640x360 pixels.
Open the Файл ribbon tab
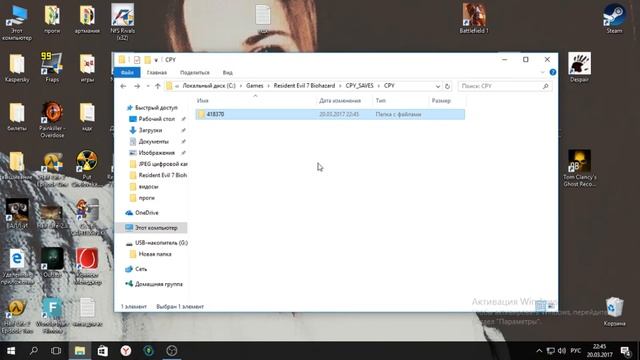coord(127,72)
